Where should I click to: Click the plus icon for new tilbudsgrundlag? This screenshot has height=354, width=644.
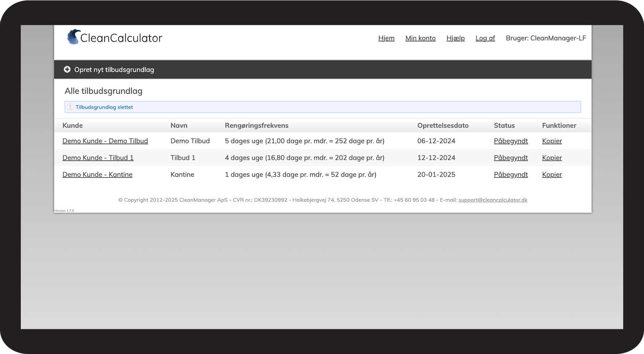click(67, 69)
